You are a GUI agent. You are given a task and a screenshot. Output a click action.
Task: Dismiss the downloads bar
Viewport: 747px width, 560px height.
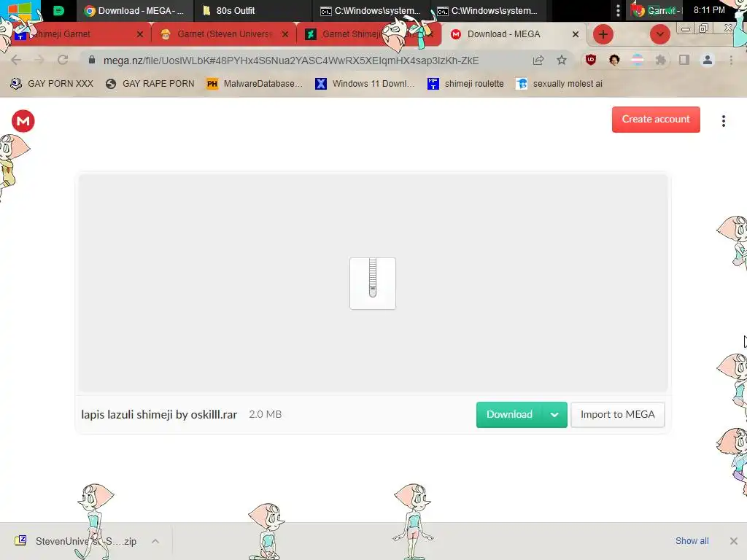pos(734,541)
